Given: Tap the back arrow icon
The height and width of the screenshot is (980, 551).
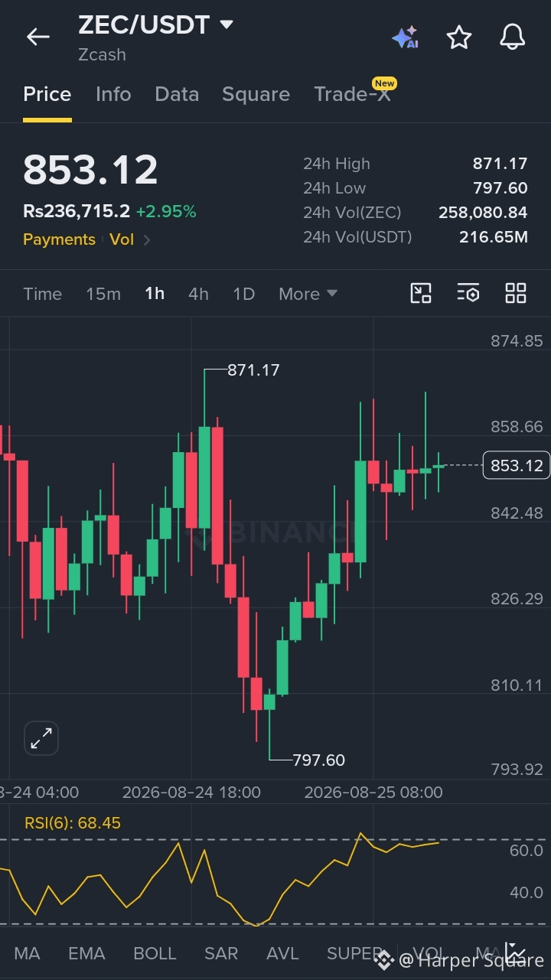Looking at the screenshot, I should (37, 36).
